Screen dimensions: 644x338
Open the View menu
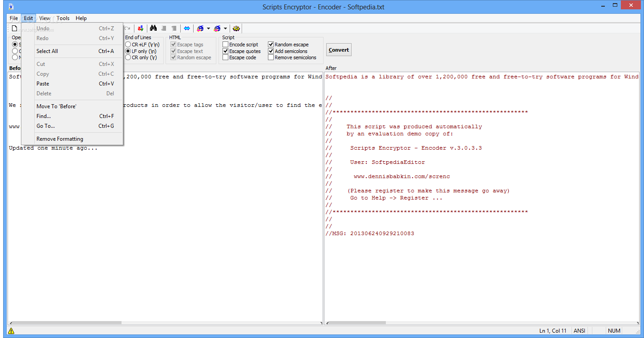(x=45, y=18)
